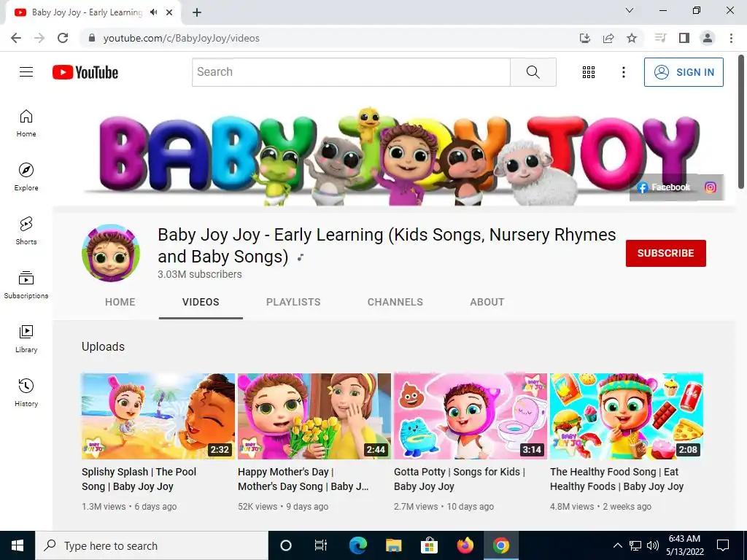Open YouTube settings three-dot menu

click(624, 72)
